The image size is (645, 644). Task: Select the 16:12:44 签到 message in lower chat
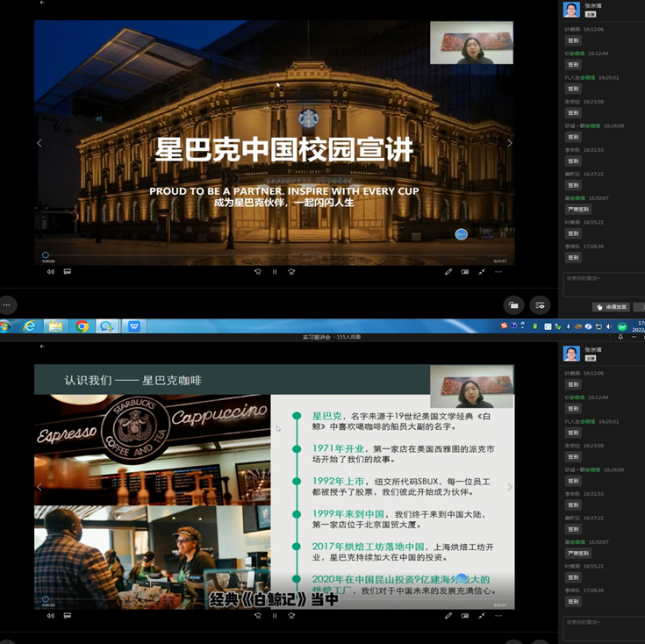click(x=573, y=408)
